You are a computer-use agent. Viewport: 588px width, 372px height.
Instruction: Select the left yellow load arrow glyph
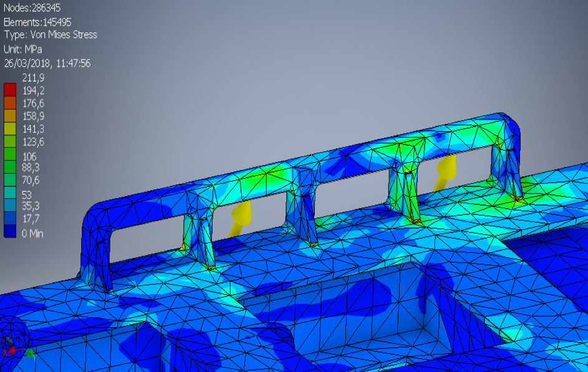pyautogui.click(x=239, y=217)
